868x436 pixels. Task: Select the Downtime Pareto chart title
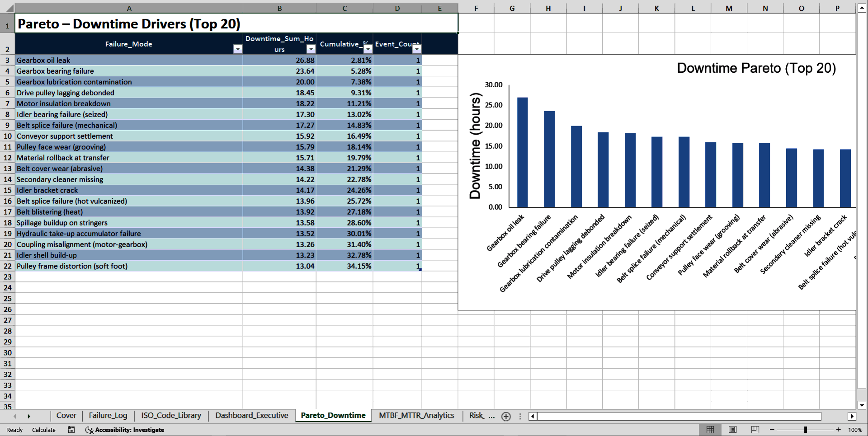[756, 68]
